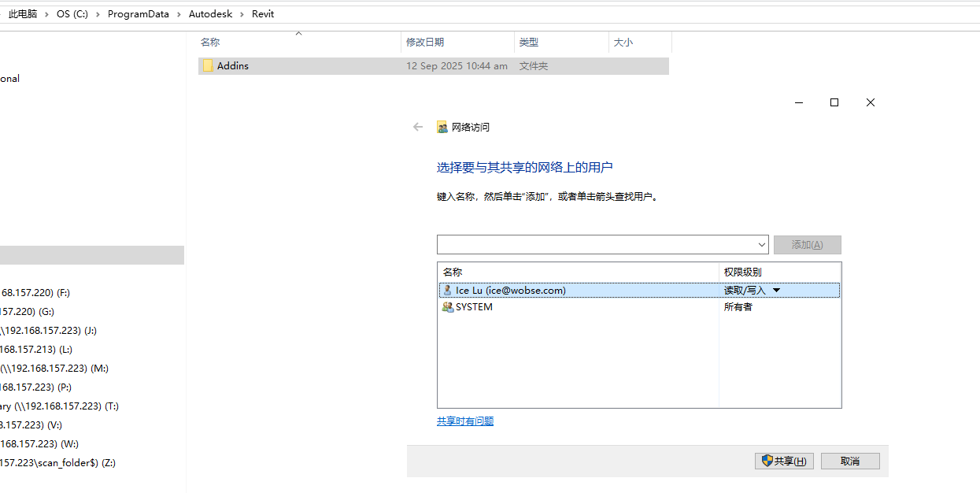The width and height of the screenshot is (980, 493).
Task: Open the 读取/写入 permission dropdown arrow
Action: [x=777, y=291]
